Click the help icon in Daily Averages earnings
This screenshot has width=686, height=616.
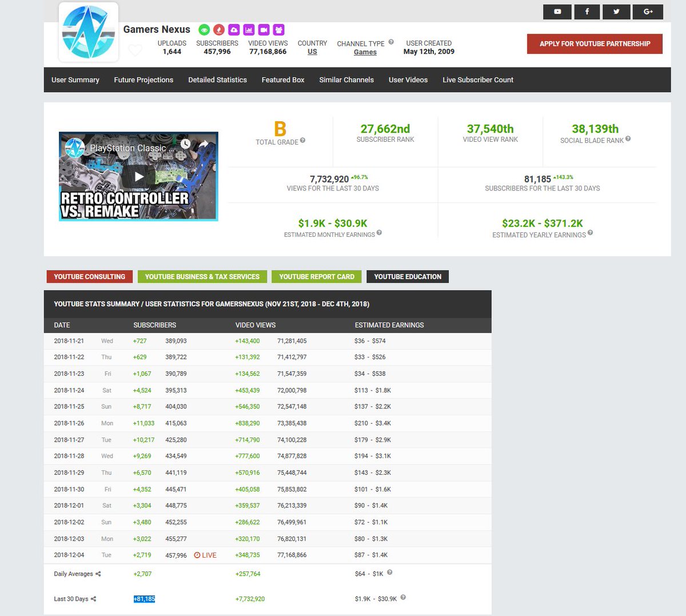point(390,572)
